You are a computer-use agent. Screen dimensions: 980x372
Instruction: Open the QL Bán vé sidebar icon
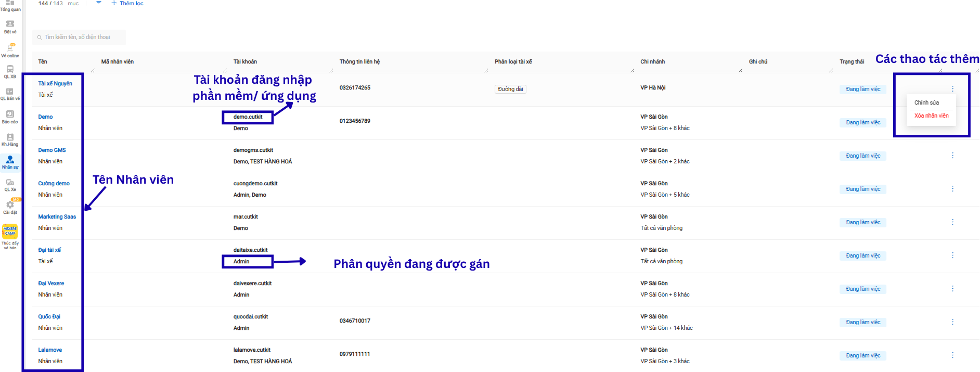[x=10, y=91]
